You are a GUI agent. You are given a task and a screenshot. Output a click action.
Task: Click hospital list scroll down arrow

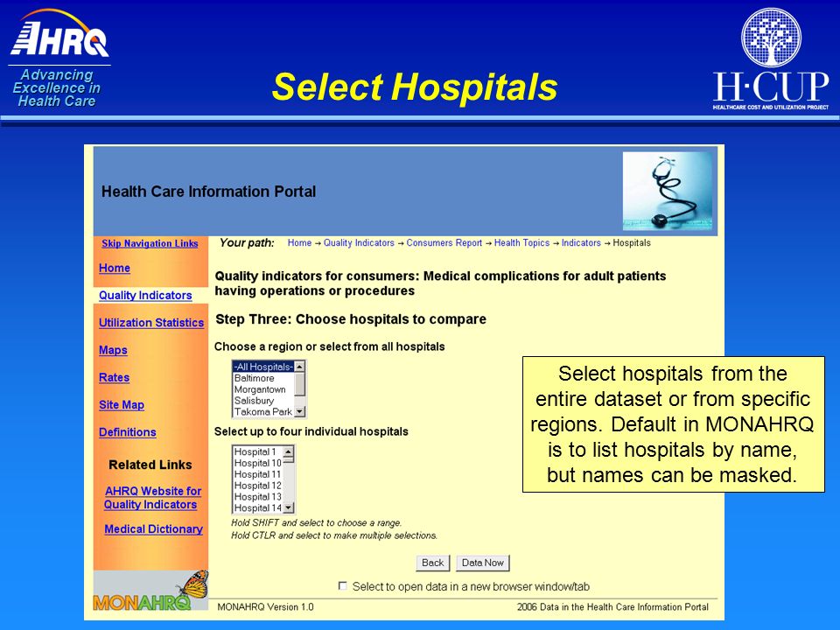[x=288, y=507]
